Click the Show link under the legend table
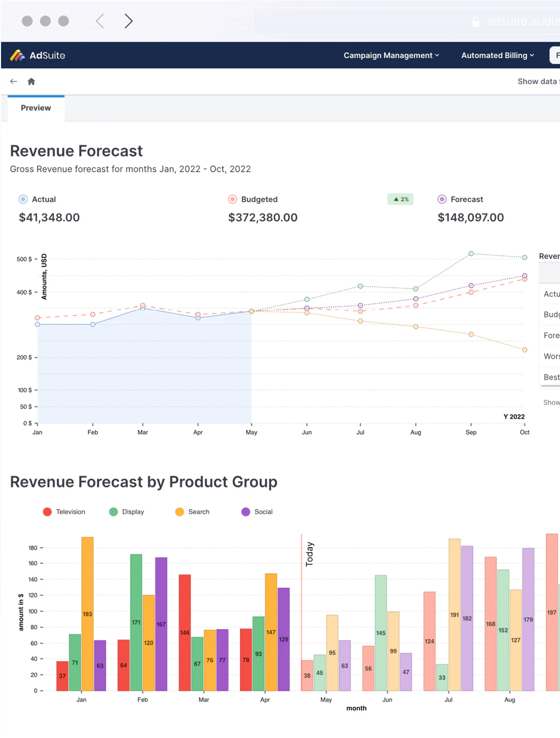This screenshot has width=560, height=738. (551, 402)
